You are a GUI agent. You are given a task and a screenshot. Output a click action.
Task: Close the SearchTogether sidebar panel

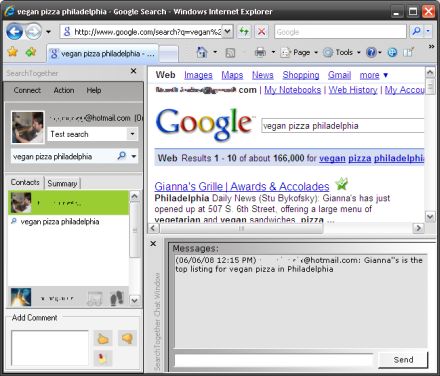134,71
